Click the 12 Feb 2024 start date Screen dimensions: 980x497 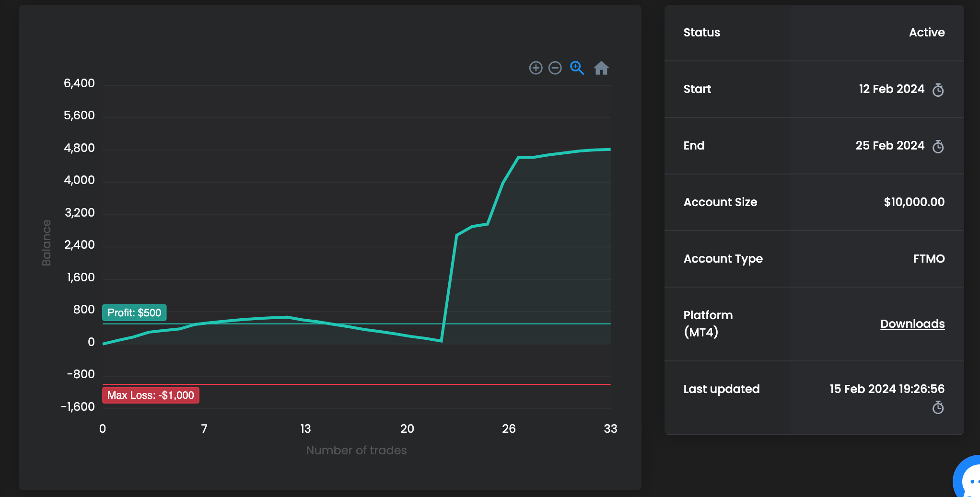click(x=891, y=89)
